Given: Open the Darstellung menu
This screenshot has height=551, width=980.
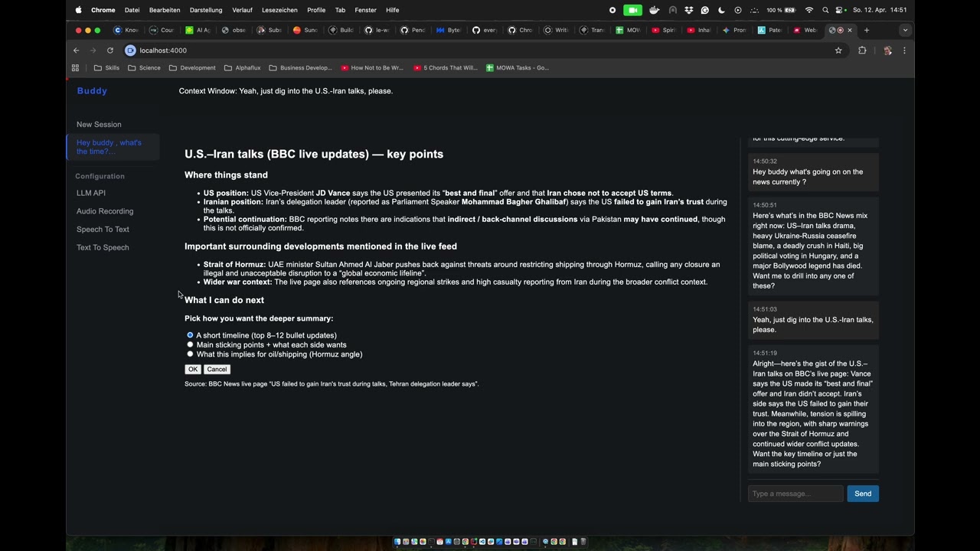Looking at the screenshot, I should (206, 10).
